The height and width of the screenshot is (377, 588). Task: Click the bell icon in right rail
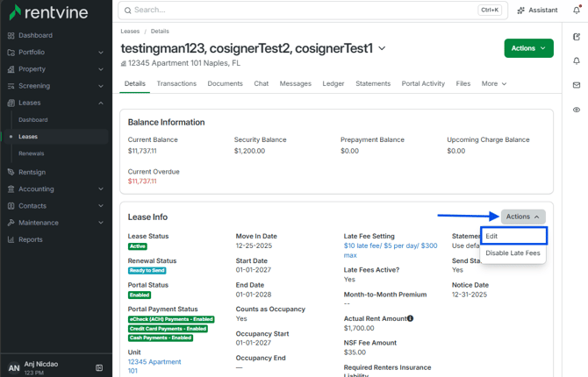click(x=577, y=60)
